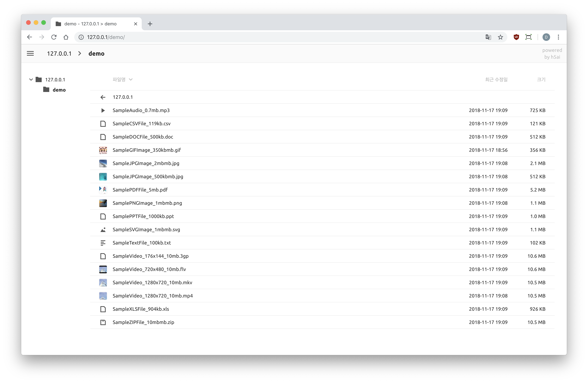Click the SampleJPGImage_2mbmb.jpg thumbnail
588x383 pixels.
(103, 163)
